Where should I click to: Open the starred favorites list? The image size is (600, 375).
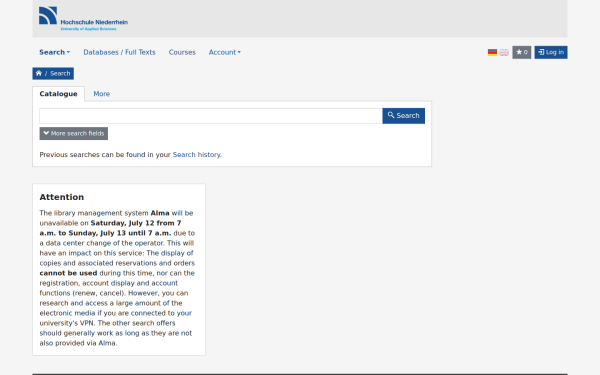pos(522,52)
